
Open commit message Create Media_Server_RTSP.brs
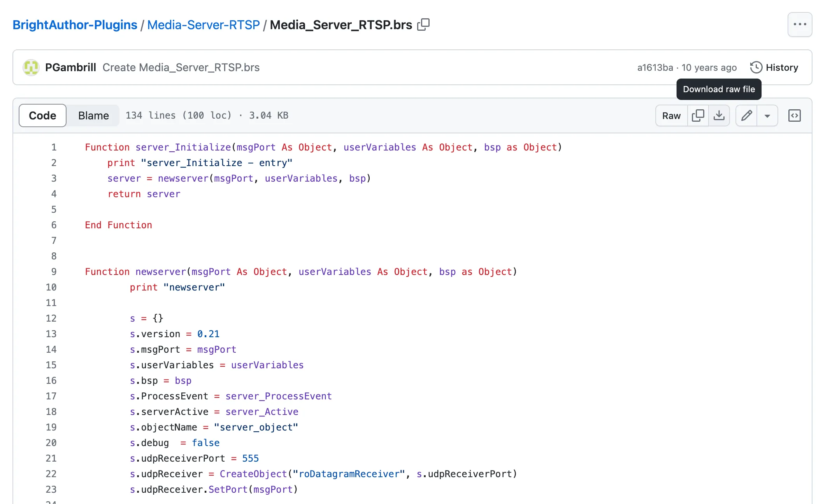point(181,67)
